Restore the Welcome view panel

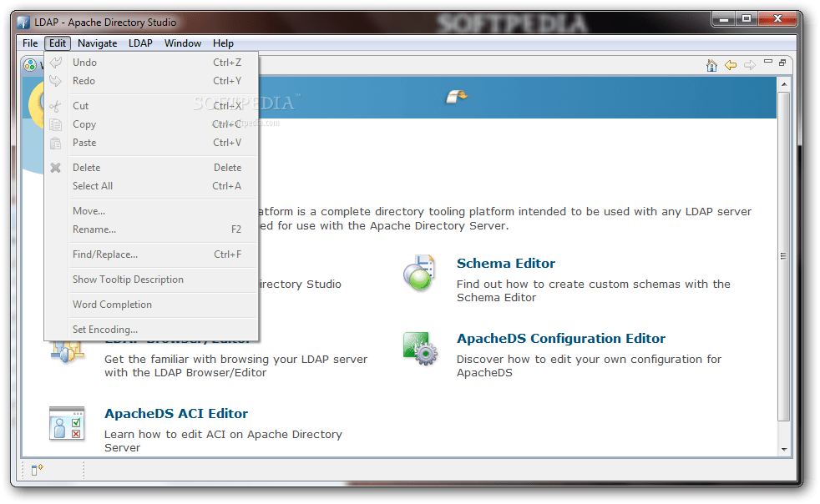(x=782, y=63)
